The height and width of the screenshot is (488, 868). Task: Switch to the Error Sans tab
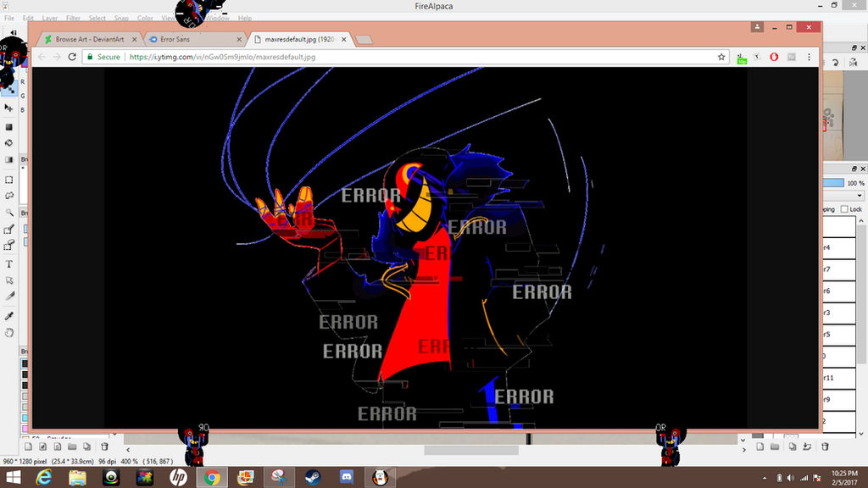point(196,39)
